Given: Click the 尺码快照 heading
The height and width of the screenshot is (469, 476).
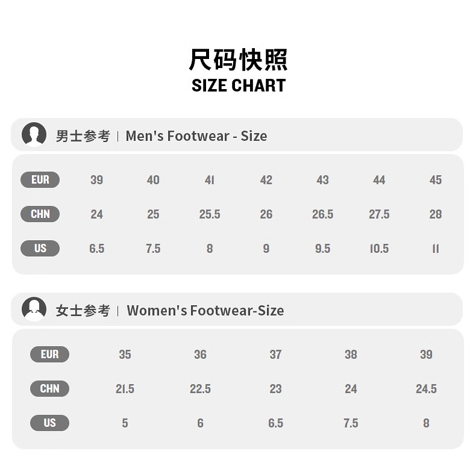Looking at the screenshot, I should click(x=239, y=59).
